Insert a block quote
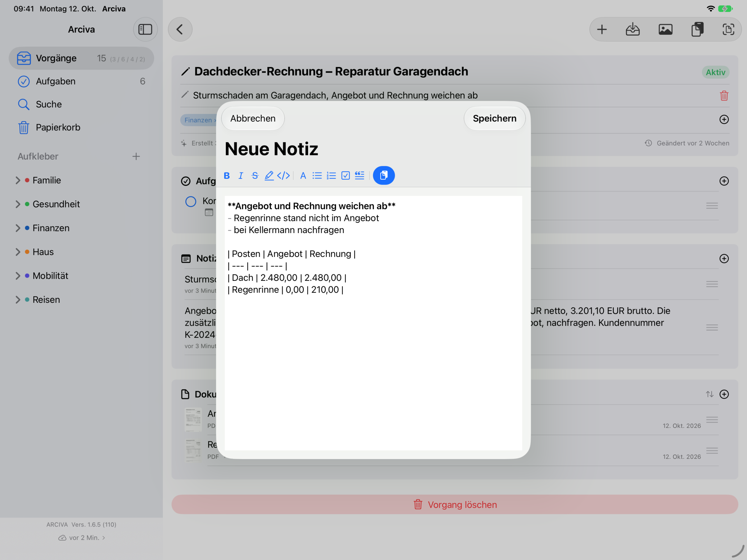The width and height of the screenshot is (747, 560). click(360, 176)
